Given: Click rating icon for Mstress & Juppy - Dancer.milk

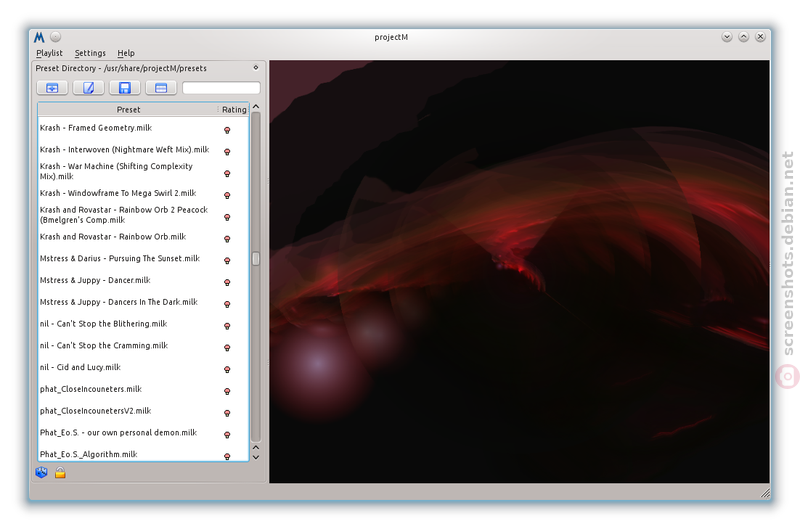Looking at the screenshot, I should (227, 282).
